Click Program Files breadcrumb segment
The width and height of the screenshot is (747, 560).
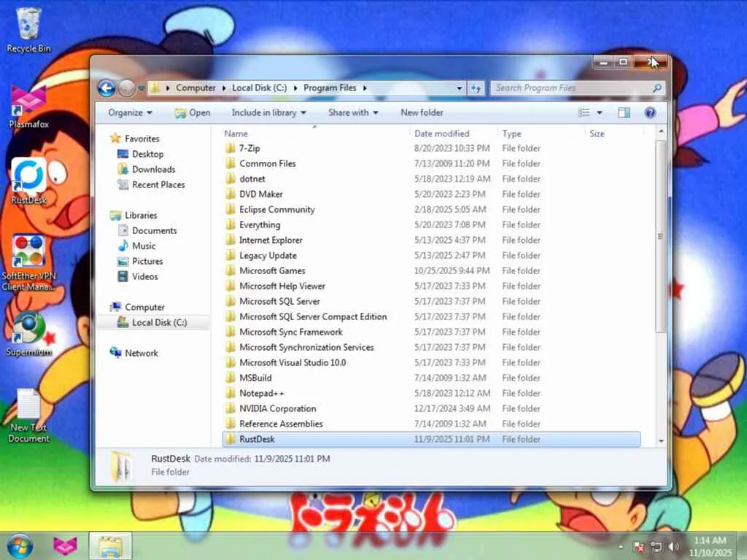pos(330,87)
